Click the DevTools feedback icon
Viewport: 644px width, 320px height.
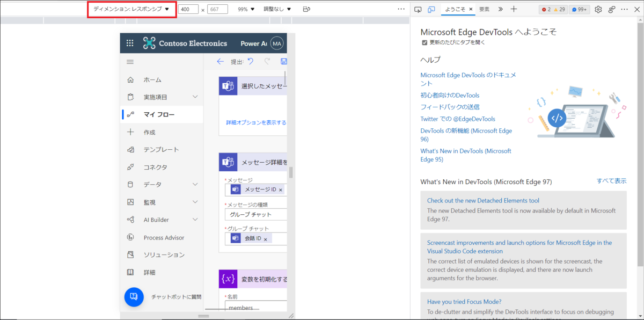click(612, 9)
